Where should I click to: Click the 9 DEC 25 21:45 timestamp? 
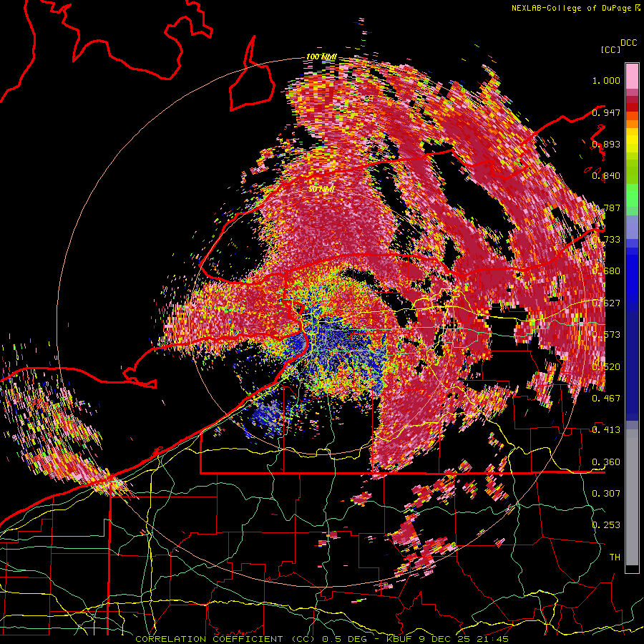pyautogui.click(x=464, y=639)
